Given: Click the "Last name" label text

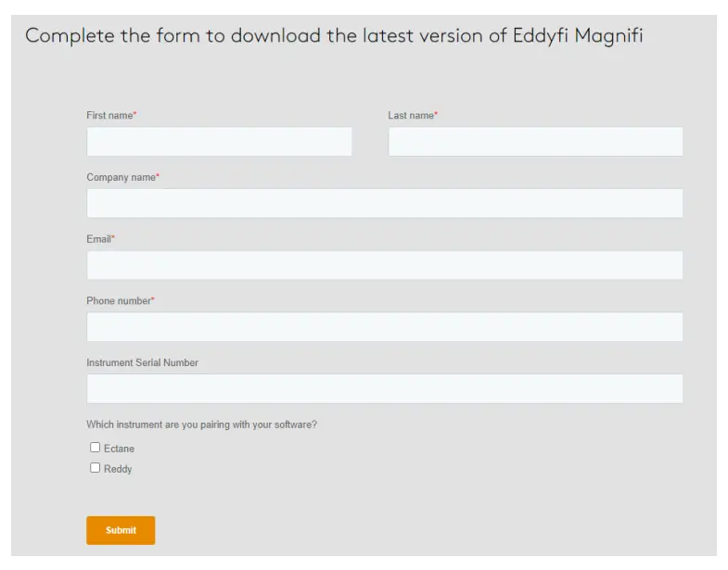Looking at the screenshot, I should point(410,116).
